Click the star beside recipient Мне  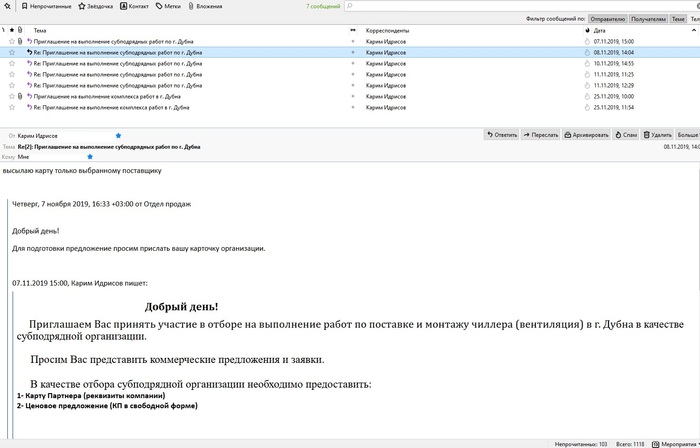(x=90, y=157)
